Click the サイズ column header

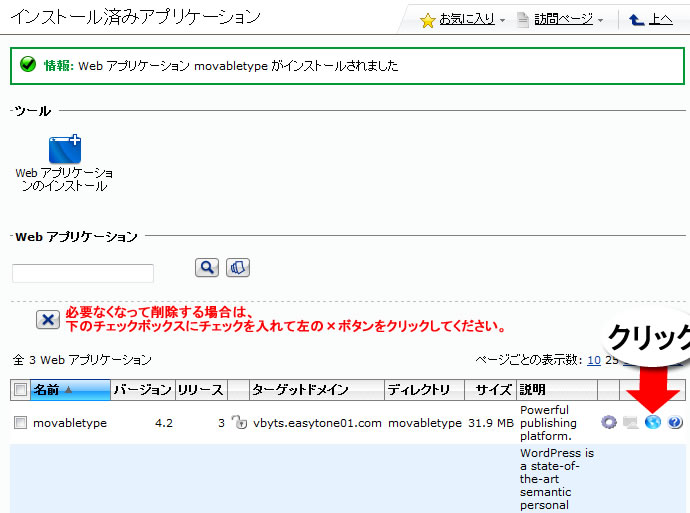[x=493, y=390]
